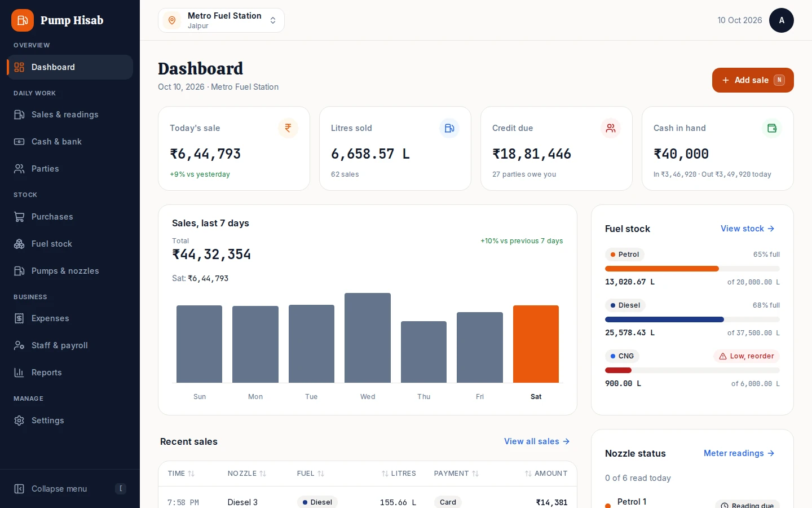Screen dimensions: 812x508
Task: Click the '0 of 6 read today' text
Action: pos(638,478)
